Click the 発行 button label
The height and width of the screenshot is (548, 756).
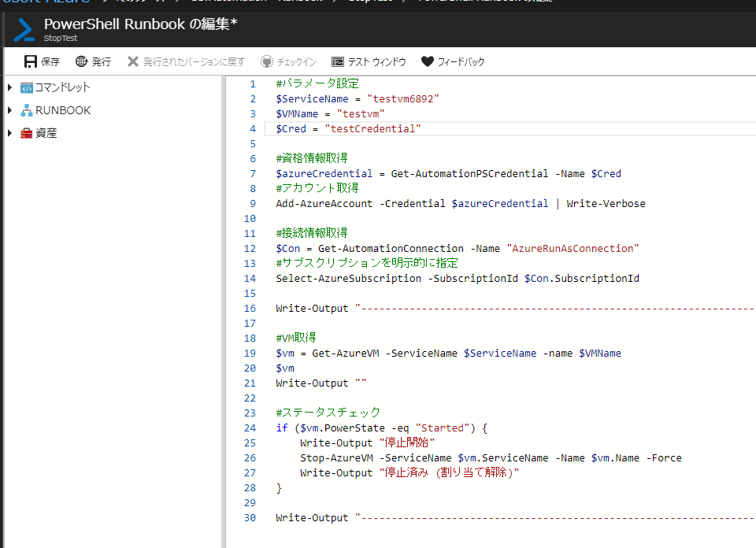click(102, 61)
